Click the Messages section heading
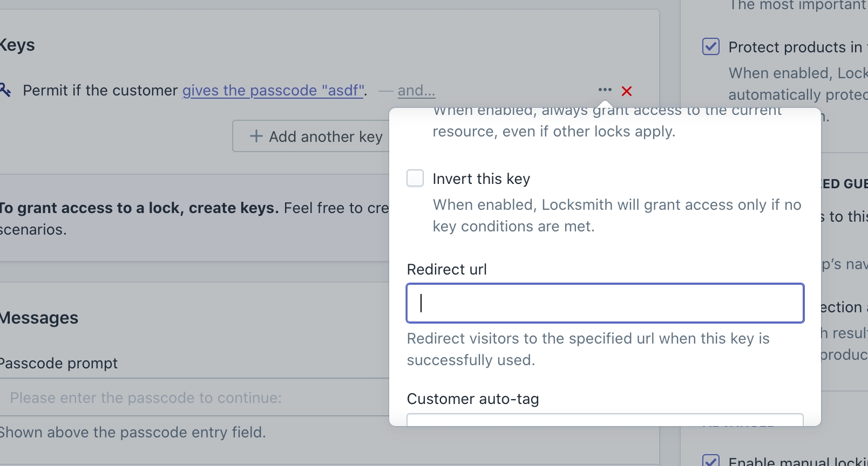 [39, 318]
